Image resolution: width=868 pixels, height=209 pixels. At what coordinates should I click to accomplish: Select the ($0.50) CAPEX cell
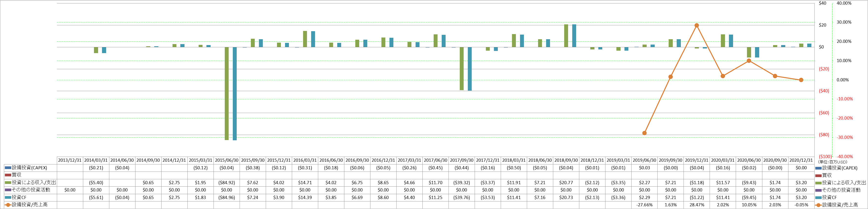tap(514, 168)
